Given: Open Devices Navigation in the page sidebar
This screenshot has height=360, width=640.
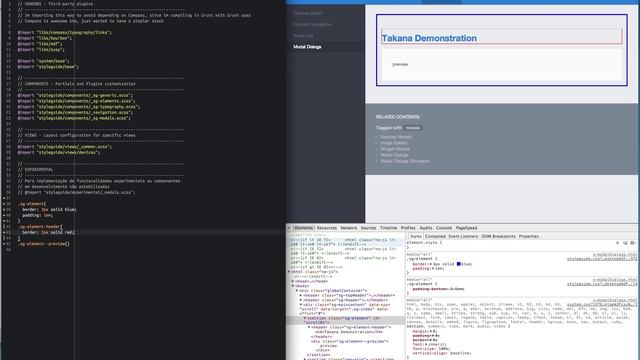Looking at the screenshot, I should coord(312,24).
